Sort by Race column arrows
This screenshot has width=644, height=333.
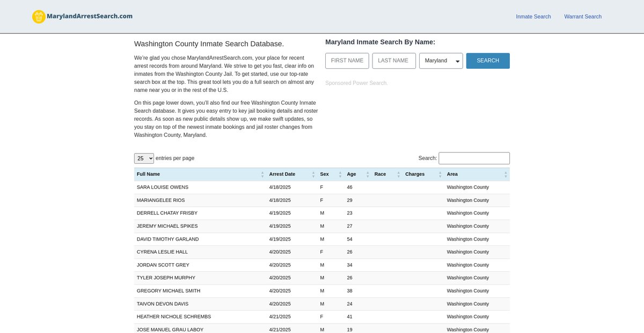(x=398, y=175)
